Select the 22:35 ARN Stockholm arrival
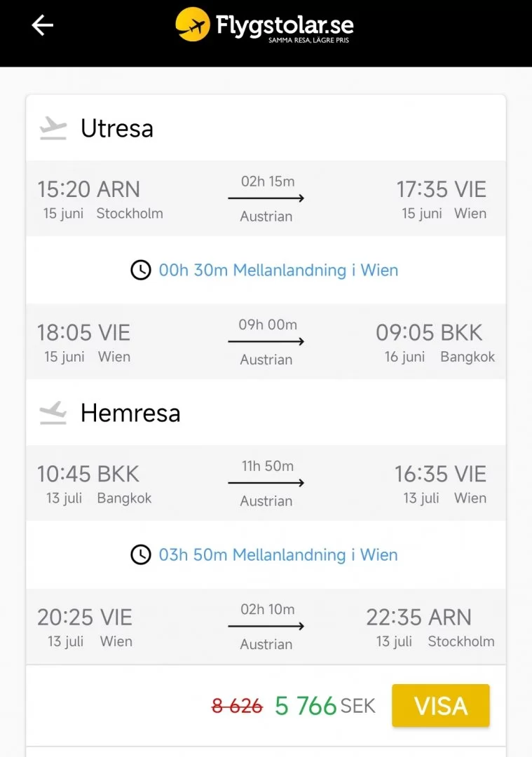 click(x=430, y=627)
